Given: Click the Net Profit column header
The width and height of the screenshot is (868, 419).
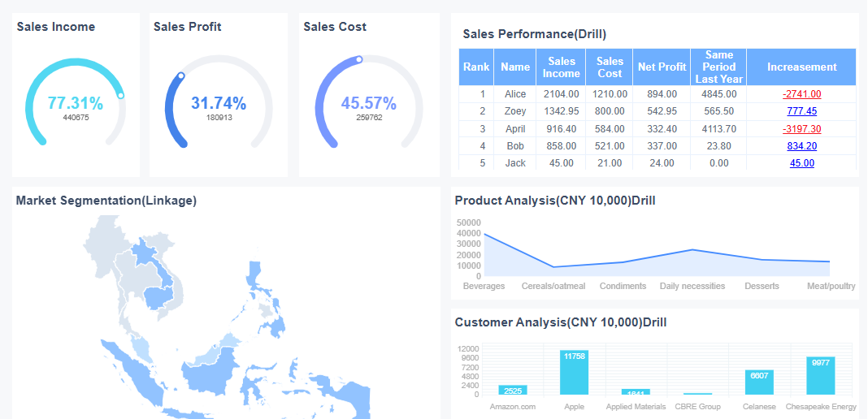Looking at the screenshot, I should [x=662, y=67].
